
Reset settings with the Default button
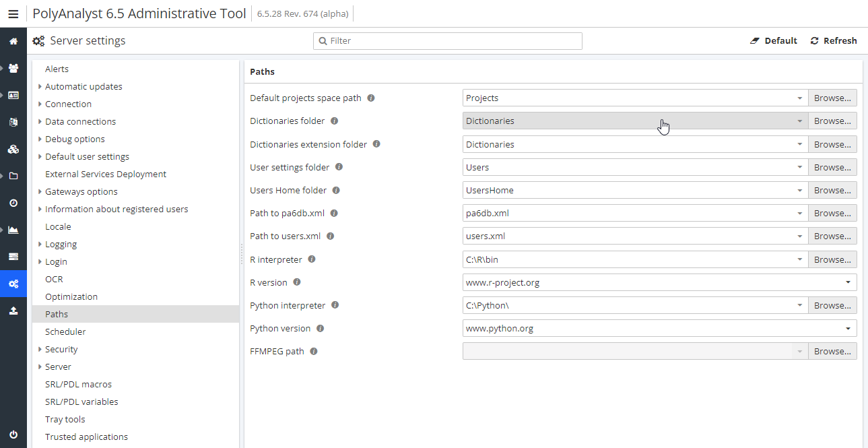[x=774, y=41]
